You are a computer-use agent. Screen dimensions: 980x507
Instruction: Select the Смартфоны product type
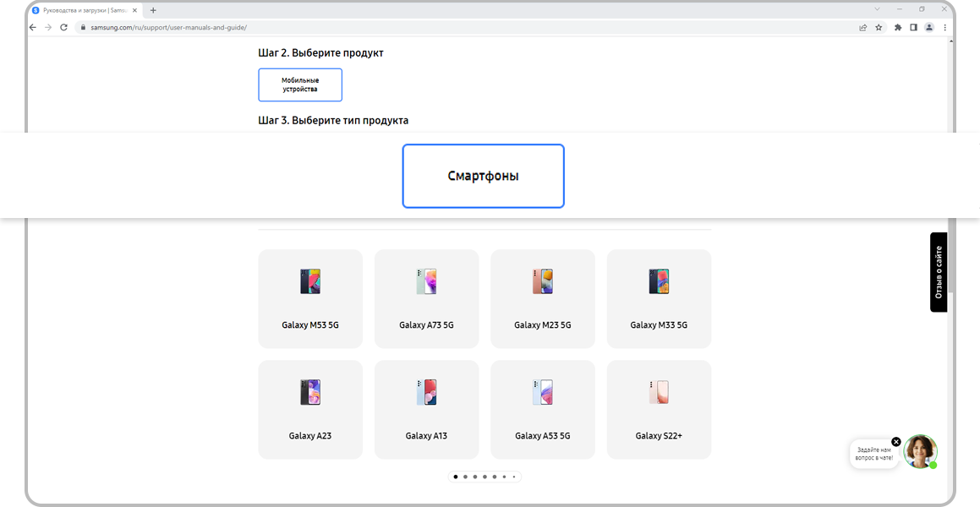pos(483,176)
